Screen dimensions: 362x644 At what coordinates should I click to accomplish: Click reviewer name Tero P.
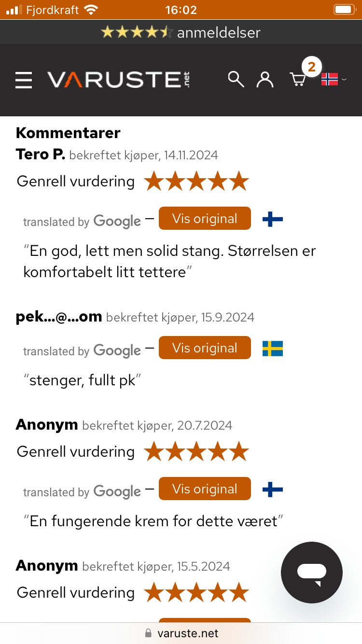41,154
